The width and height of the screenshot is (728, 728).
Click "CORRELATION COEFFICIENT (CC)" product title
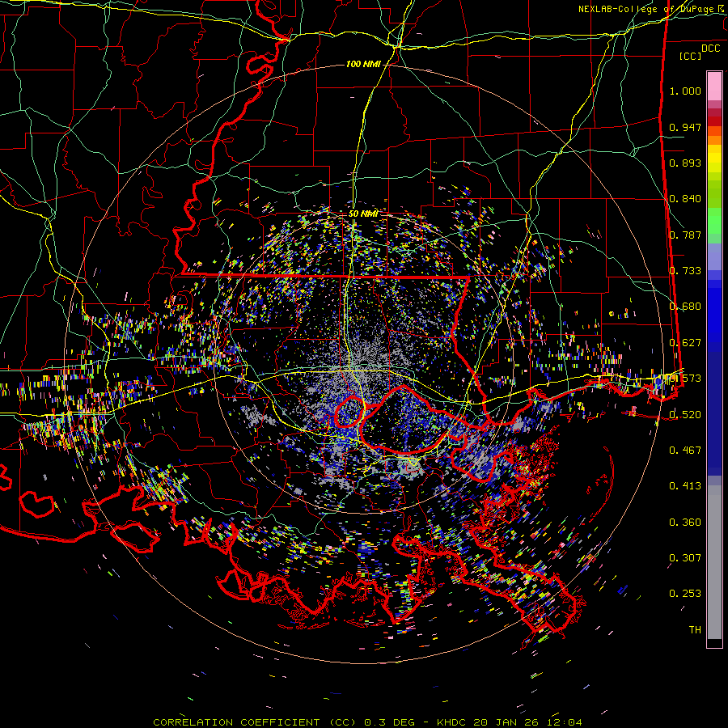click(255, 722)
